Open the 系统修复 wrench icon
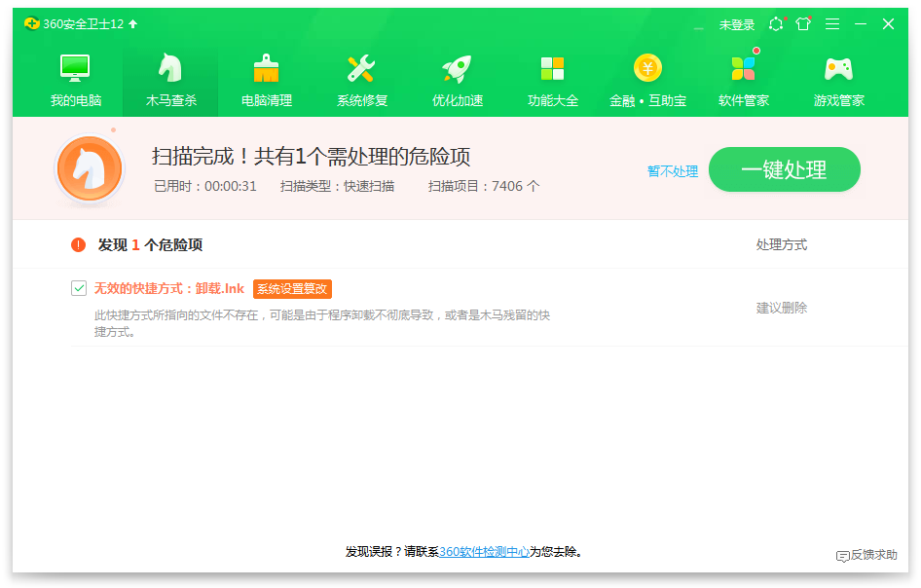This screenshot has width=921, height=588. tap(361, 68)
